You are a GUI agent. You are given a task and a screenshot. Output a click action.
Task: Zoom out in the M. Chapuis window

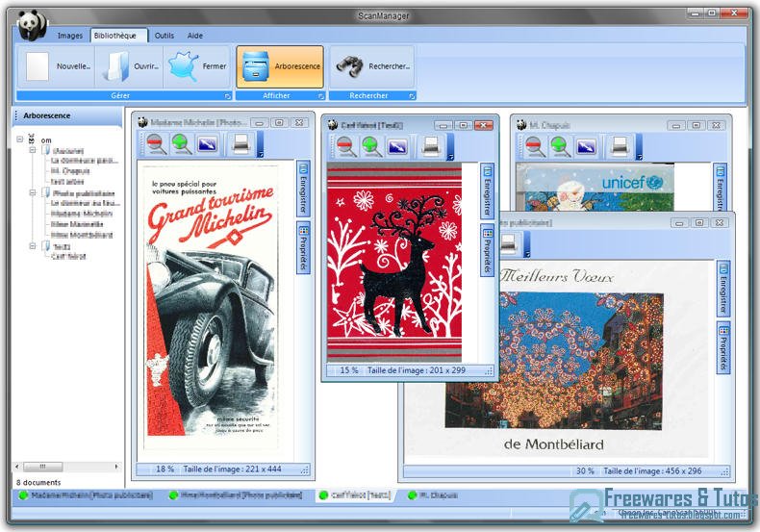(x=534, y=146)
